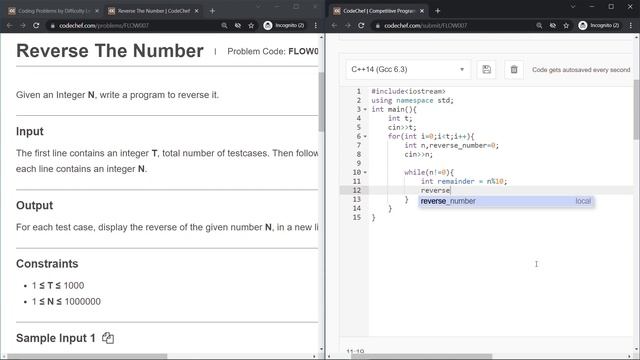Reload the left browser window page
Viewport: 640px width, 360px height.
(36, 25)
